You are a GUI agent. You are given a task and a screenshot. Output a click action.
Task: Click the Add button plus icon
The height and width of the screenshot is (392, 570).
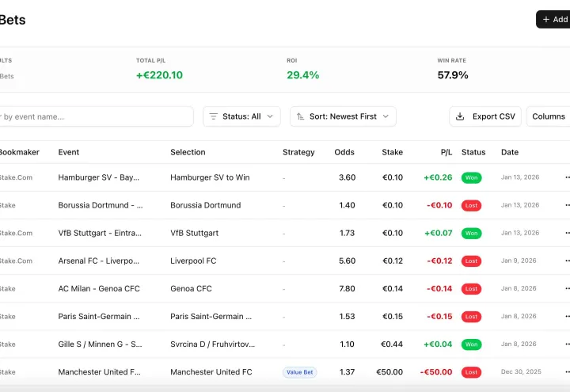coord(545,19)
